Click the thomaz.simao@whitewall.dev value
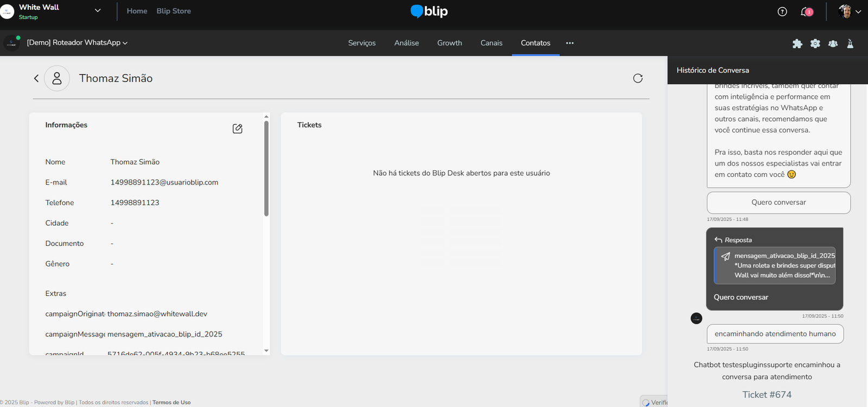This screenshot has width=868, height=407. (157, 314)
